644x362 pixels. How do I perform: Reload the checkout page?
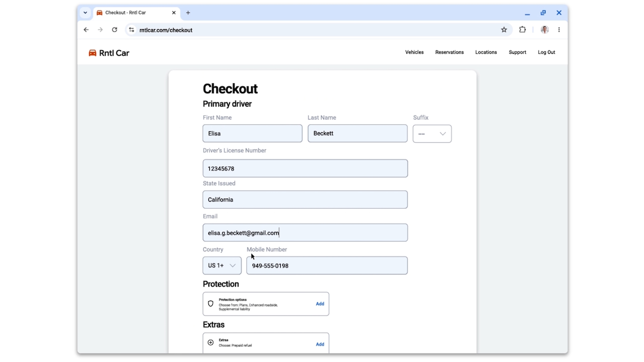(x=114, y=30)
